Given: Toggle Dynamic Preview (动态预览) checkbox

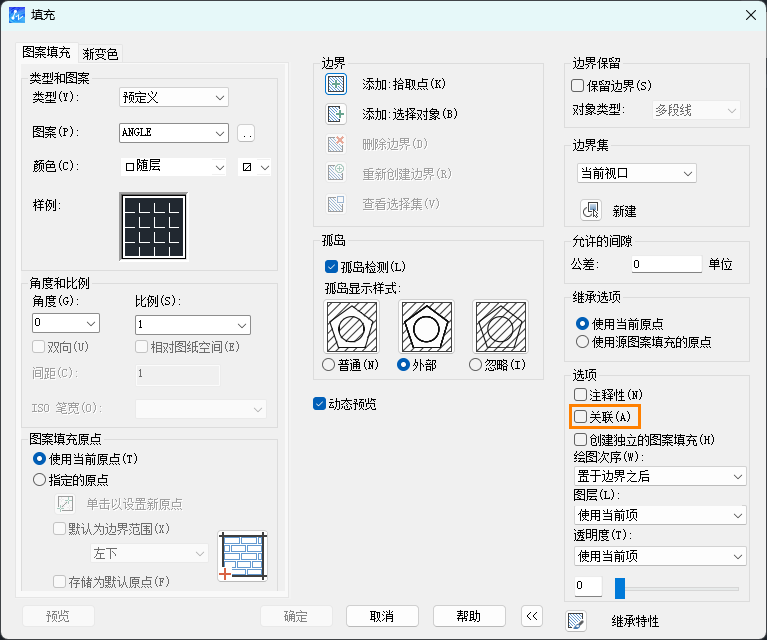Looking at the screenshot, I should coord(319,404).
